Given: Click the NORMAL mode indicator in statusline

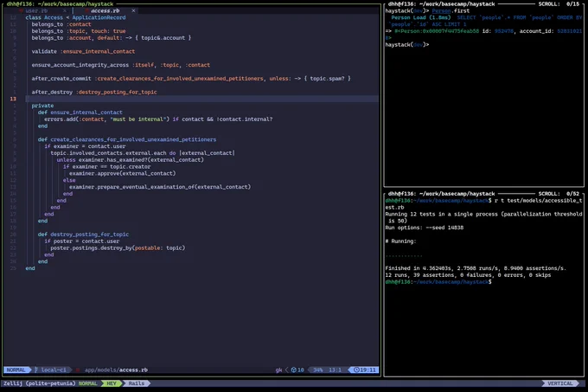Looking at the screenshot, I should click(16, 370).
